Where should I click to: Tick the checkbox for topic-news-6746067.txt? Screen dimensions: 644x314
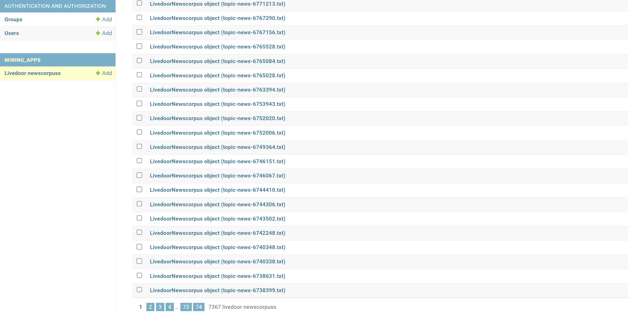[139, 175]
